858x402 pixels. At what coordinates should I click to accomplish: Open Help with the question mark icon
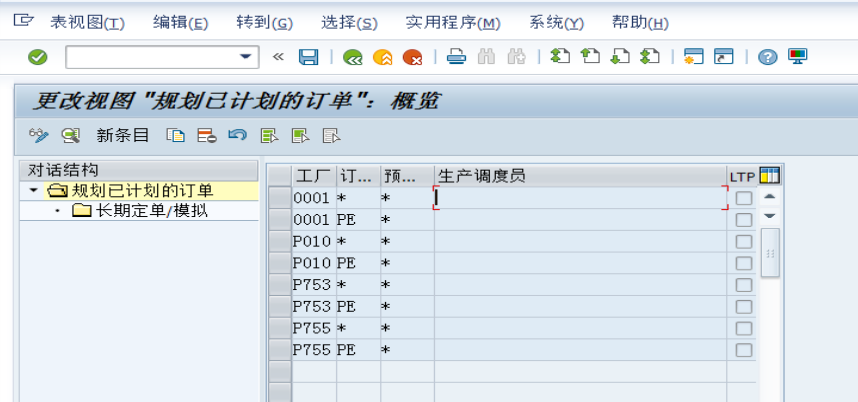coord(767,57)
